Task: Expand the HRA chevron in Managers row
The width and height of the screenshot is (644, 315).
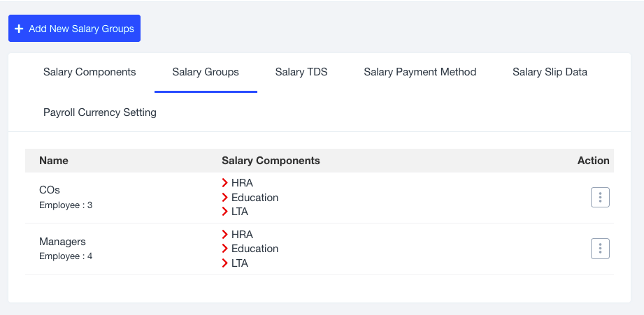Action: click(225, 235)
